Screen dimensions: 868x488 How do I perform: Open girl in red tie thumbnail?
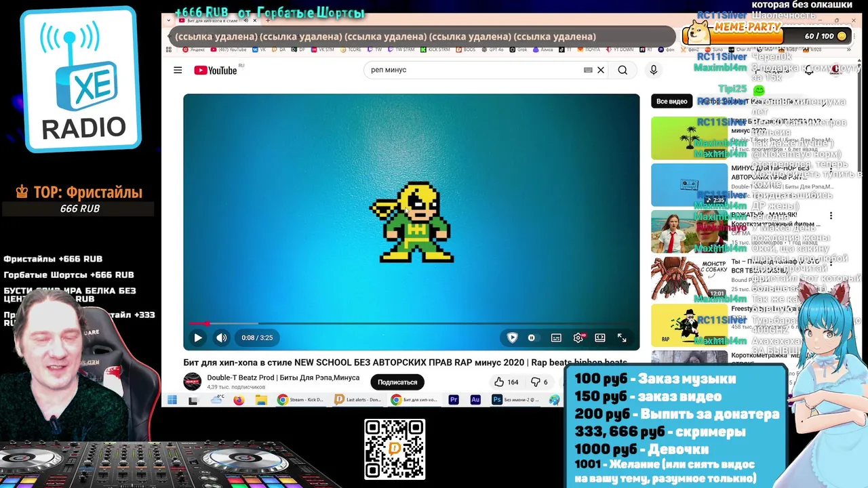click(689, 232)
